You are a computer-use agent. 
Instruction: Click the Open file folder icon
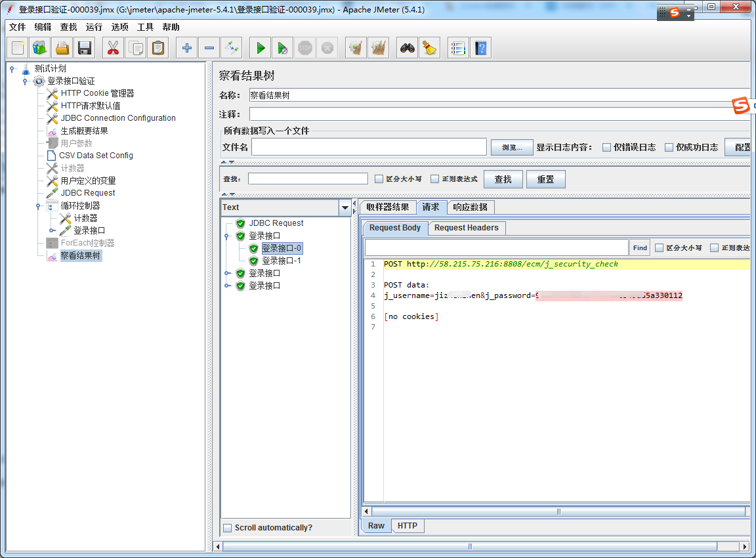62,48
